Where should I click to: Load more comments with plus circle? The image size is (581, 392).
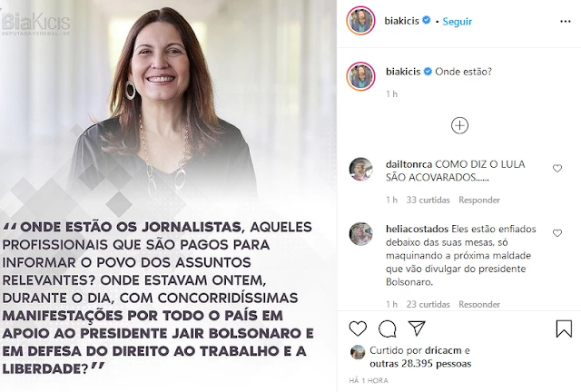[459, 125]
